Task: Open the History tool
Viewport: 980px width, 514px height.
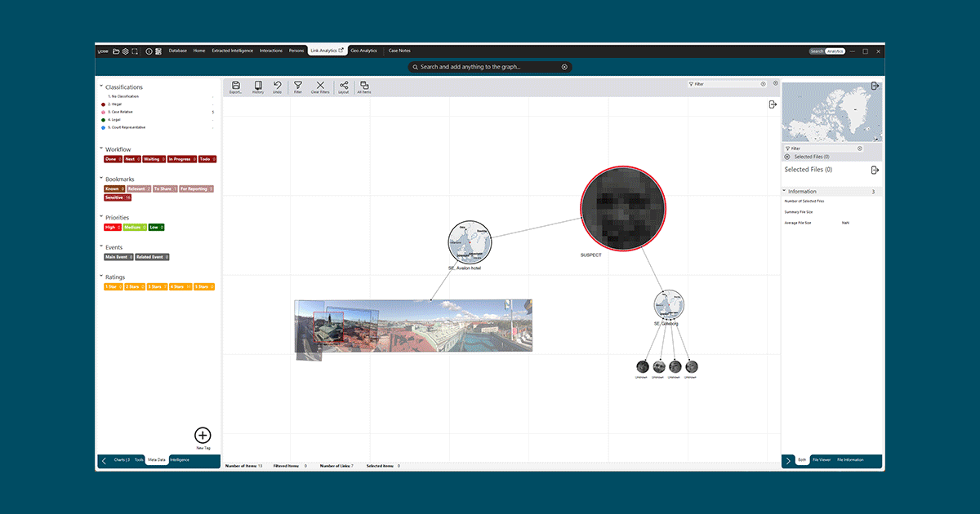Action: [258, 86]
